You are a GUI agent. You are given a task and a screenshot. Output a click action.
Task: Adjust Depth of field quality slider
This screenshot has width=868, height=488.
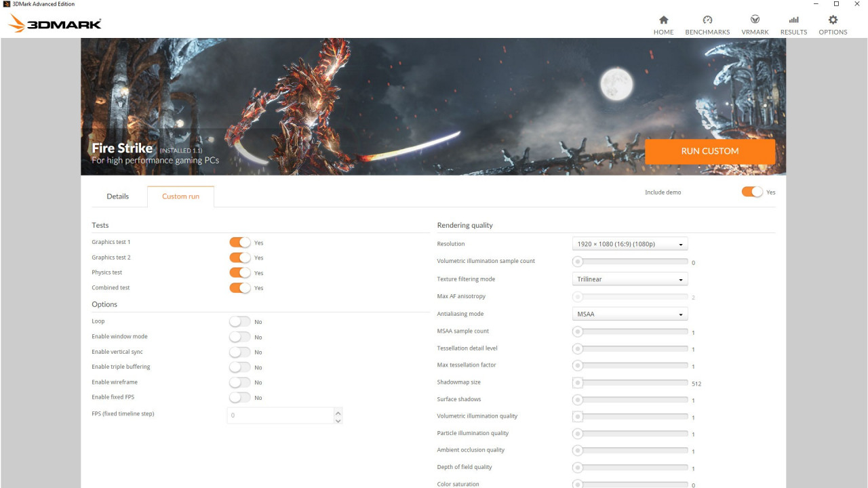tap(630, 468)
